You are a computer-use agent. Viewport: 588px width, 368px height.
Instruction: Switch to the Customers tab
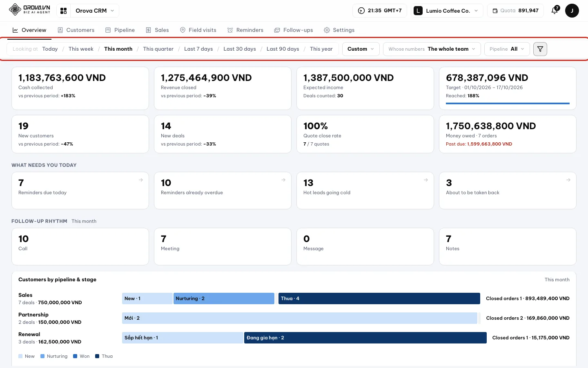pyautogui.click(x=76, y=30)
